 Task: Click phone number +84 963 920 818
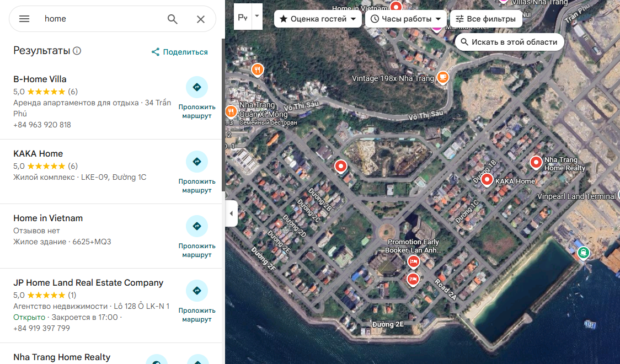point(42,125)
